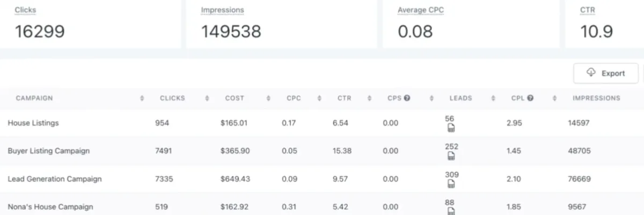Sort by the CPC column header

point(294,98)
